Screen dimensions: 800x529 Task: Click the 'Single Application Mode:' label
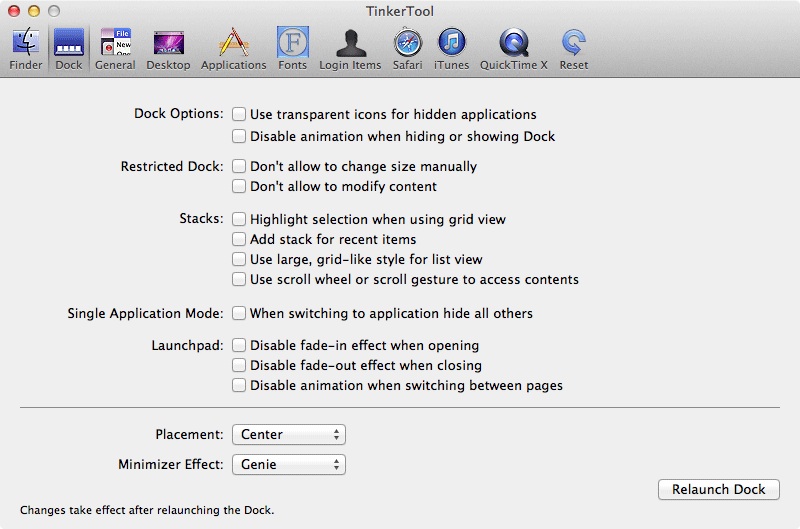(x=145, y=313)
